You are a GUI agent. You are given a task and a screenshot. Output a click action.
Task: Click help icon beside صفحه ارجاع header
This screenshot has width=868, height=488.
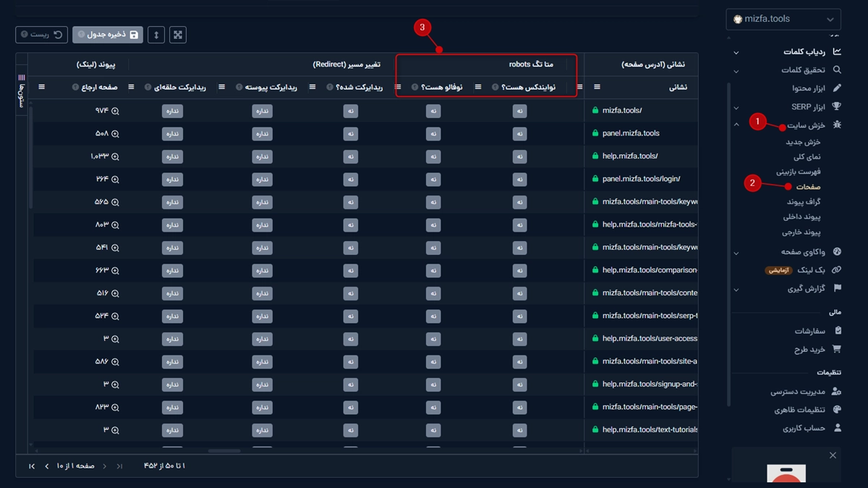(x=75, y=87)
